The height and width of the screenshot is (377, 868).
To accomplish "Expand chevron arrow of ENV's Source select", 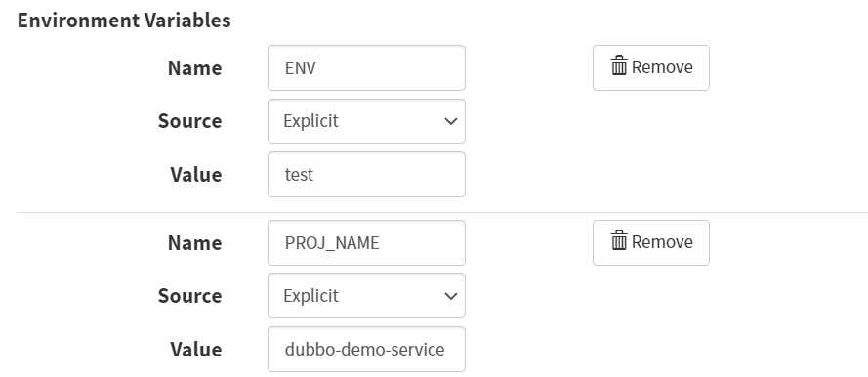I will pos(451,121).
